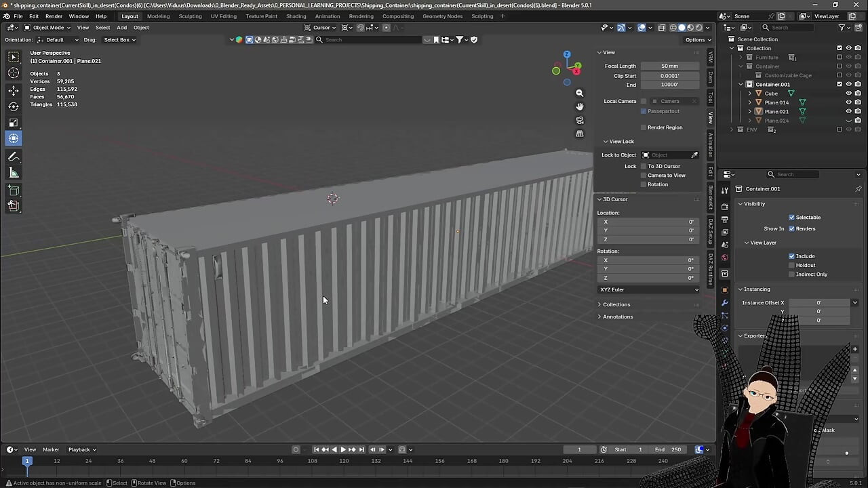Screen dimensions: 868x488
Task: Enable the Holdout checkbox
Action: tap(791, 265)
